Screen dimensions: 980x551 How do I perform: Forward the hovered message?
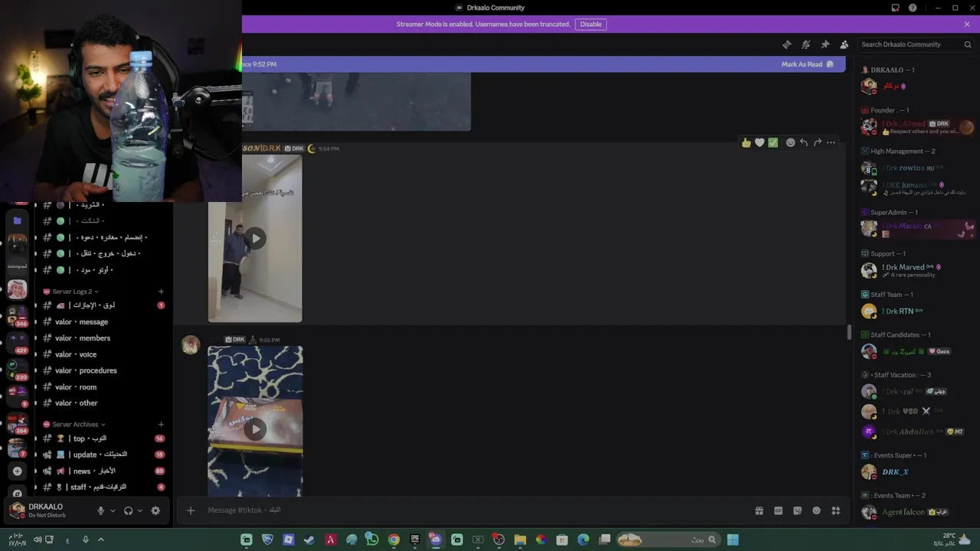(817, 142)
